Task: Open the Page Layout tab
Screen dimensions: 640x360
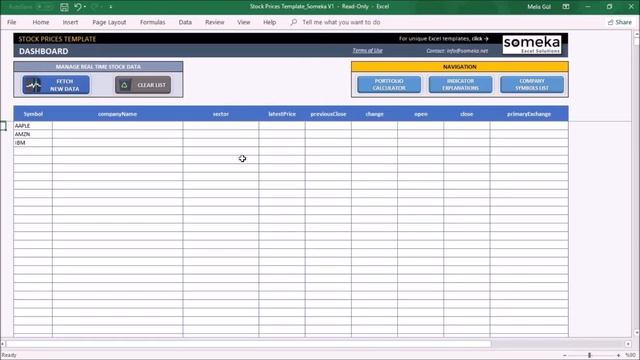Action: (x=109, y=22)
